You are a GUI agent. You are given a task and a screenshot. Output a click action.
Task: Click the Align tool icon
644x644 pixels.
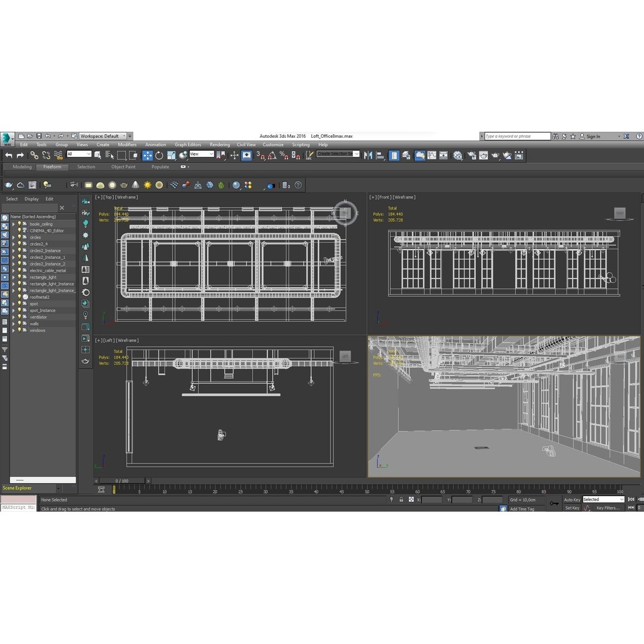[x=380, y=155]
